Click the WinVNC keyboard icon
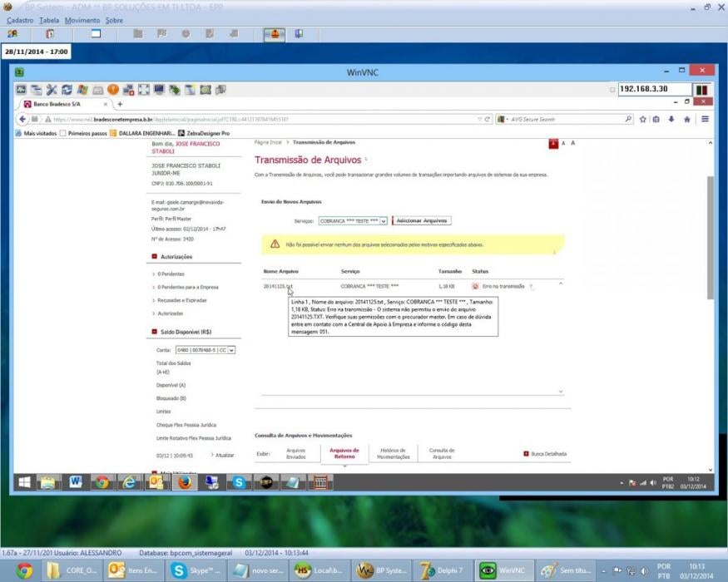Image resolution: width=728 pixels, height=582 pixels. click(x=97, y=90)
